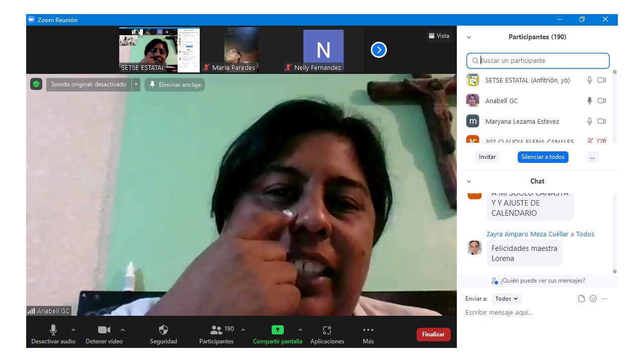This screenshot has height=362, width=644.
Task: Open the share options caret next to Compartir pantalla
Action: 300,330
